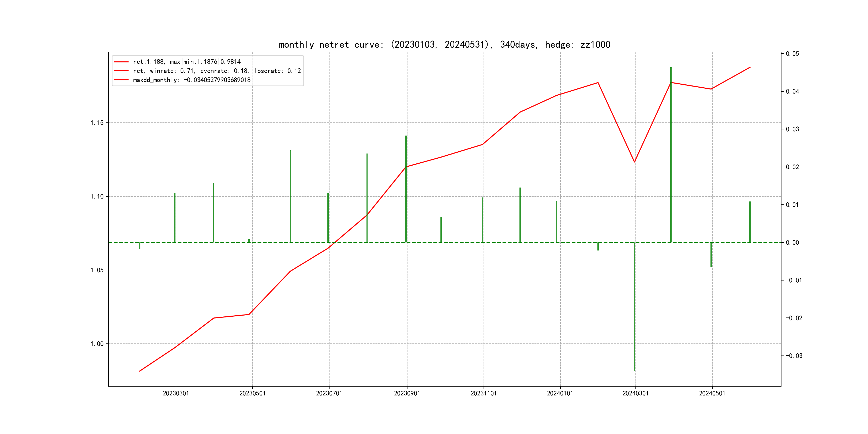
Task: Click the 20230501 x-axis label
Action: pyautogui.click(x=252, y=393)
